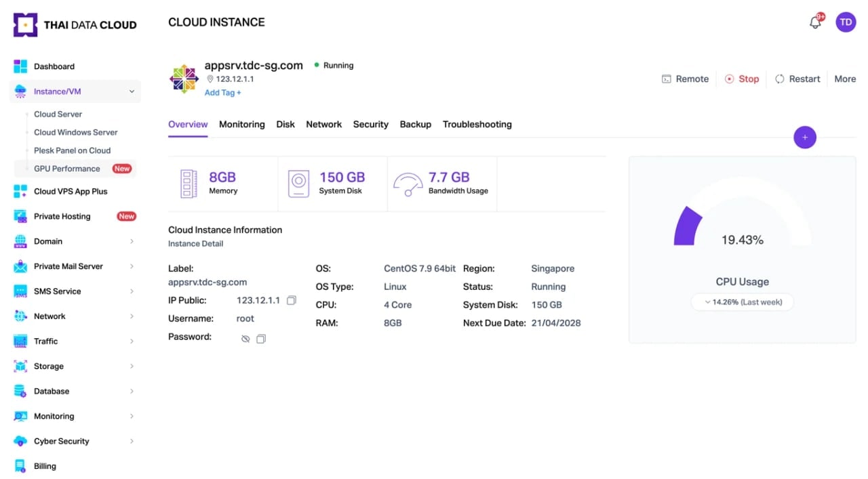Click the Memory RAM icon
The height and width of the screenshot is (479, 868).
189,184
